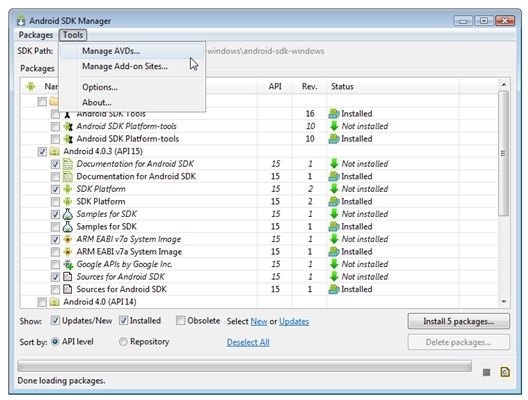Viewport: 528px width, 400px height.
Task: Click italic Documentation for Android SDK document icon
Action: pyautogui.click(x=68, y=164)
